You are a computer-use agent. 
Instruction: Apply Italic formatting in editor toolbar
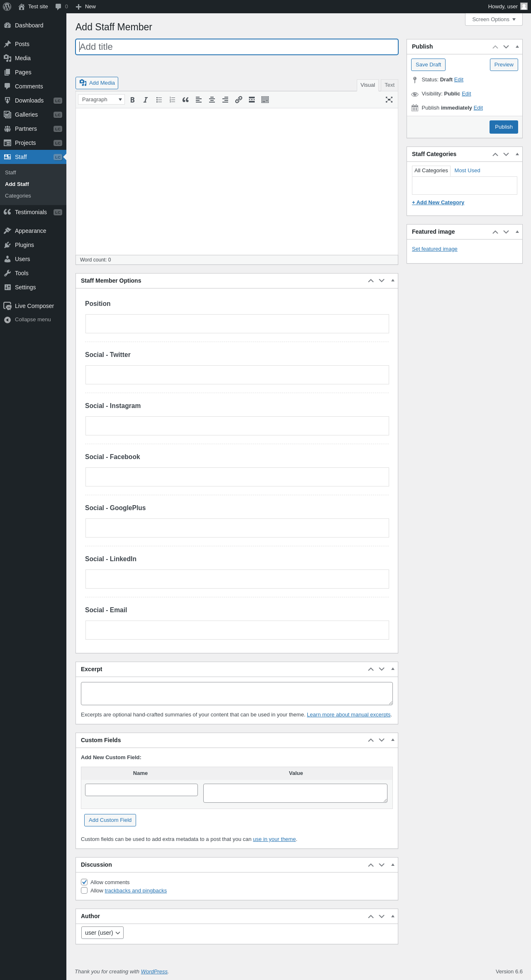point(146,100)
